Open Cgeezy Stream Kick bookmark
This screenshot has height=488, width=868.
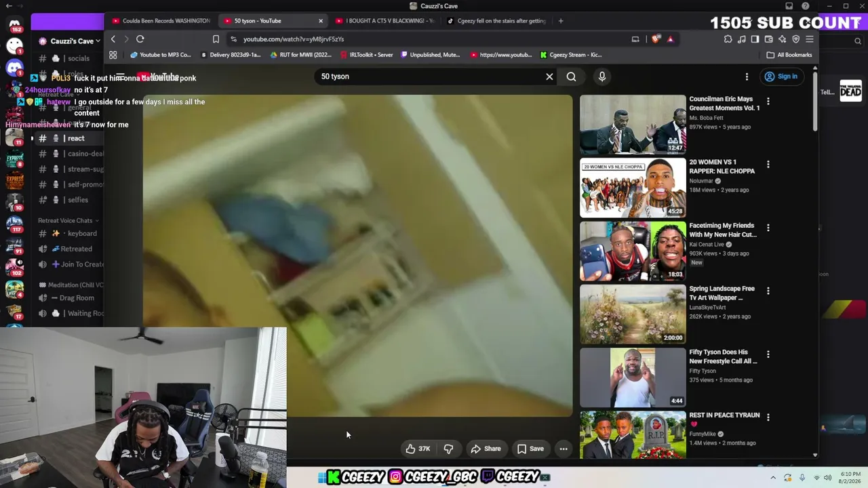(571, 55)
